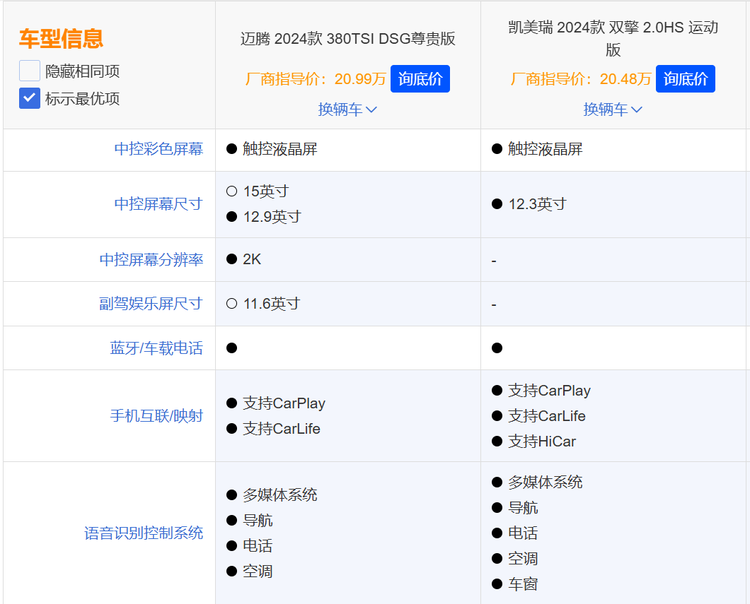This screenshot has width=750, height=604.
Task: Open the 中控屏幕尺寸 parameter link
Action: click(x=158, y=204)
